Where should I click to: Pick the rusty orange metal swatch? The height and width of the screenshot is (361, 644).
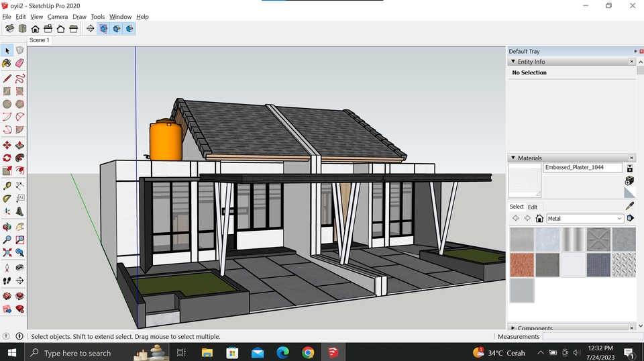pyautogui.click(x=522, y=264)
